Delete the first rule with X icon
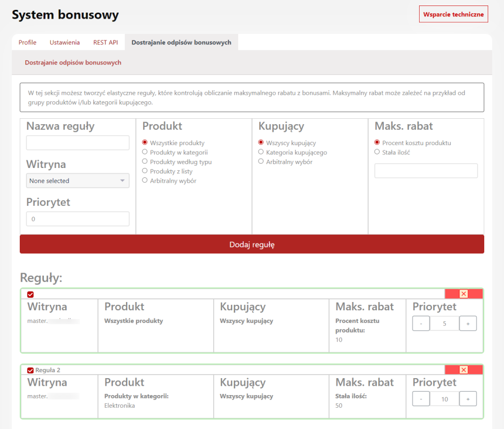 [x=463, y=294]
